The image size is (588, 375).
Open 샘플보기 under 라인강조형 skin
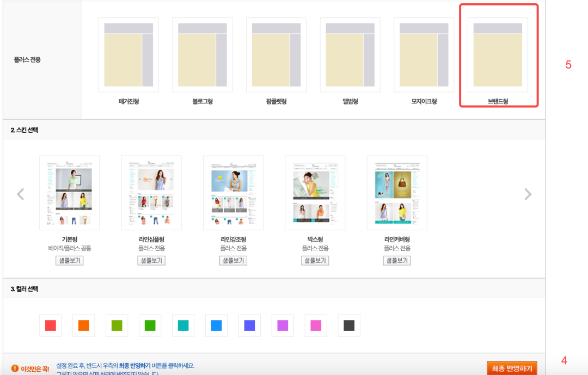tap(233, 260)
